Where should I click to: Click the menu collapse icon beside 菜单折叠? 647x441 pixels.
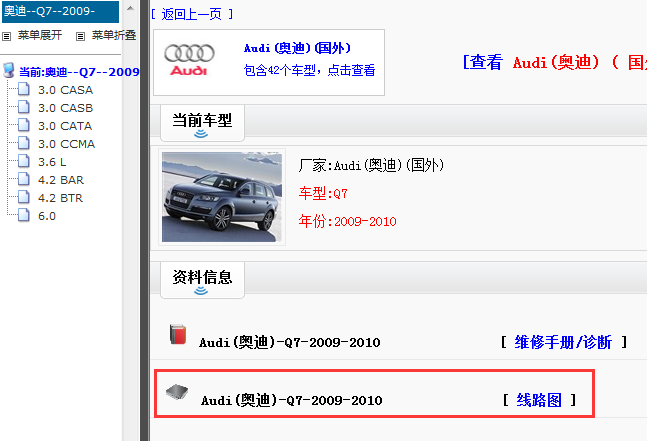pos(80,36)
